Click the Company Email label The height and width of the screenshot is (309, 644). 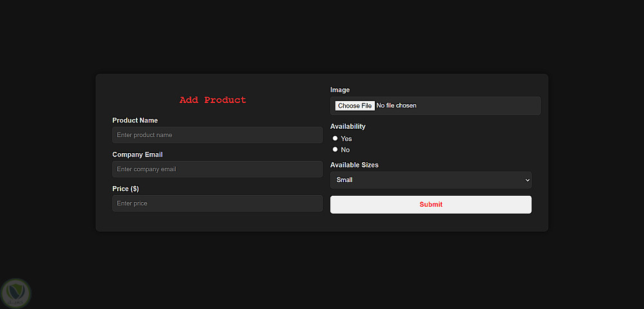(x=137, y=154)
